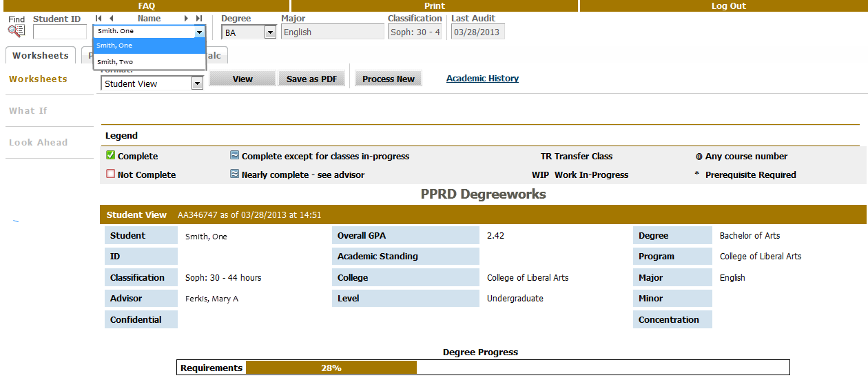This screenshot has height=389, width=868.
Task: Click the red Not Complete checkbox icon
Action: 110,174
